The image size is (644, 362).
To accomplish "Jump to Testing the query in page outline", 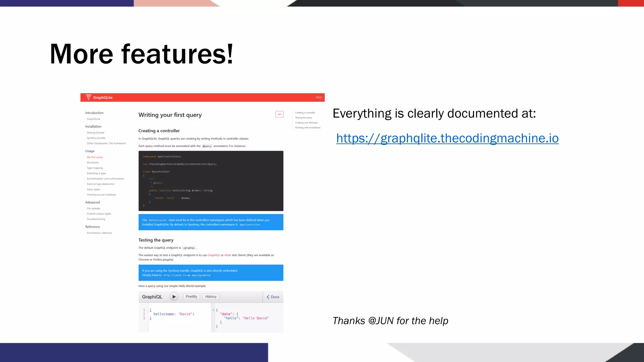I will (303, 118).
